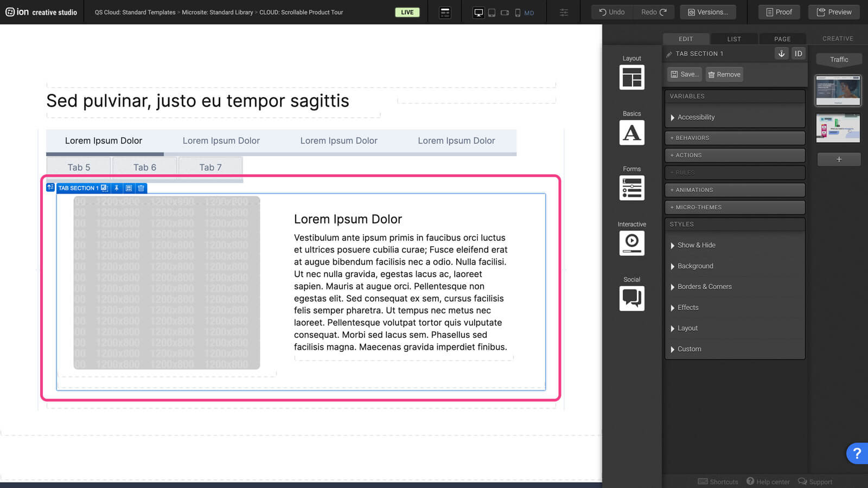Switch to mobile phone device view

(518, 12)
